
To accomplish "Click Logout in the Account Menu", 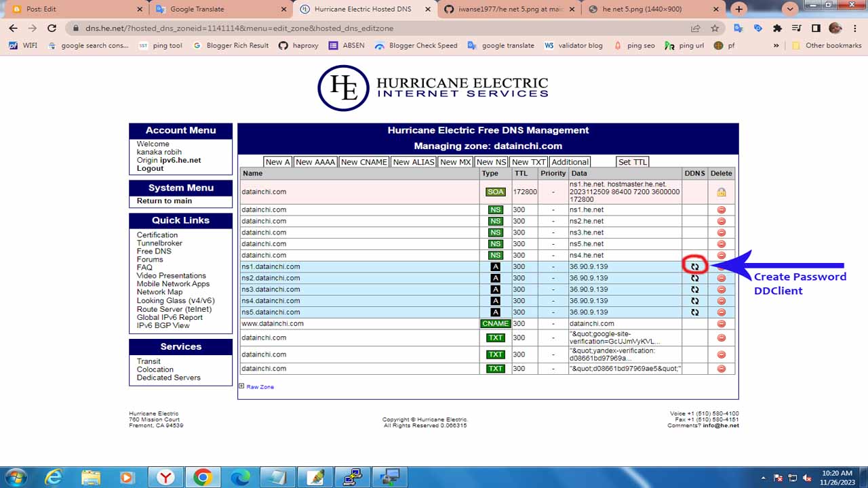I will click(150, 168).
